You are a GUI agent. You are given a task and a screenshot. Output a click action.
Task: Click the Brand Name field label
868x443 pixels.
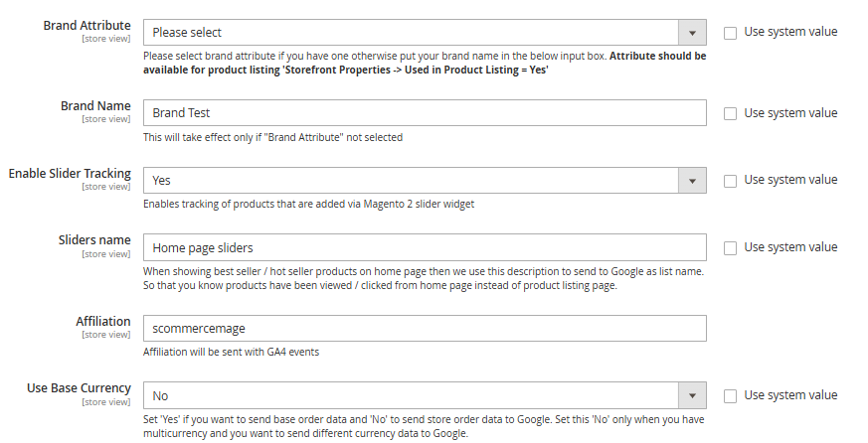[x=95, y=106]
